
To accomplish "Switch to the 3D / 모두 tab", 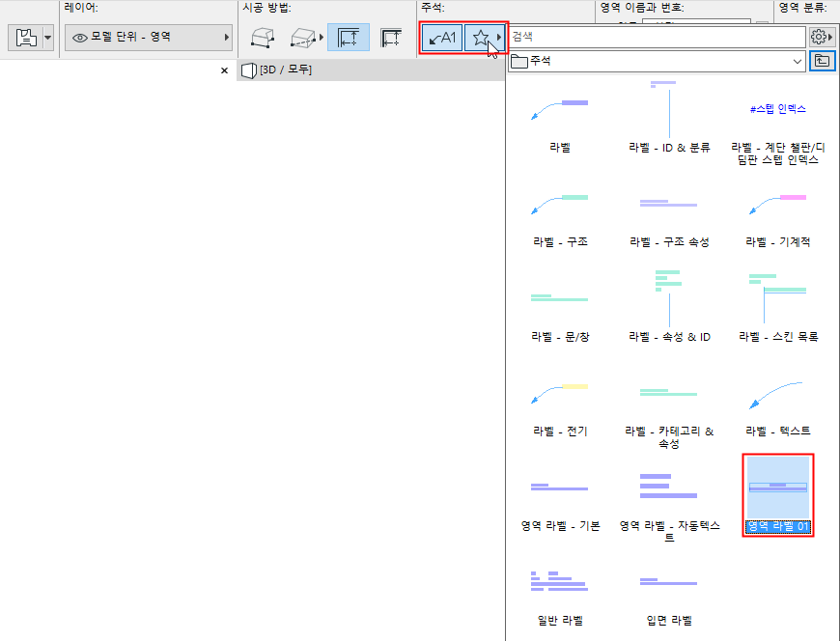I will 370,70.
